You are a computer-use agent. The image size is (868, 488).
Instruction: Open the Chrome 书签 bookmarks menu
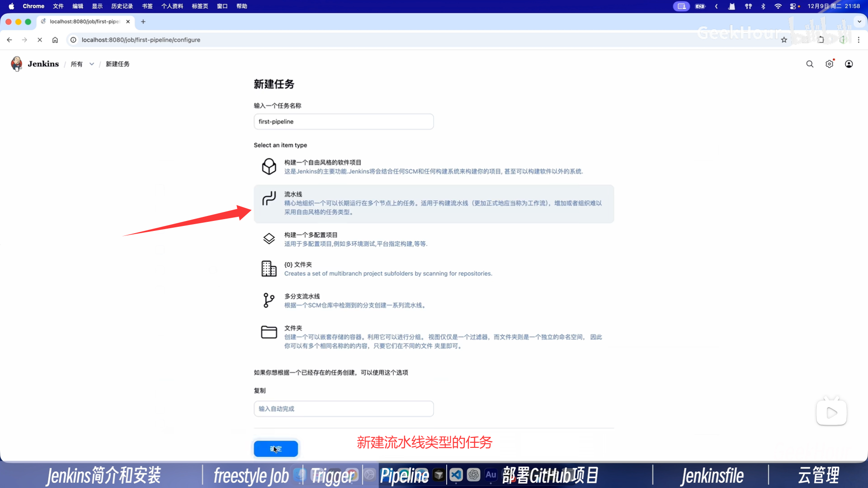[x=147, y=6]
